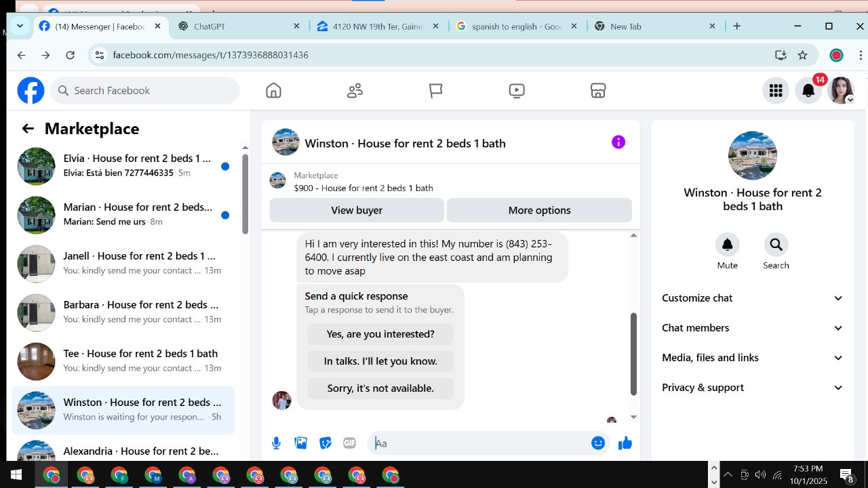Open Facebook home via logo
This screenshot has height=488, width=868.
[31, 90]
